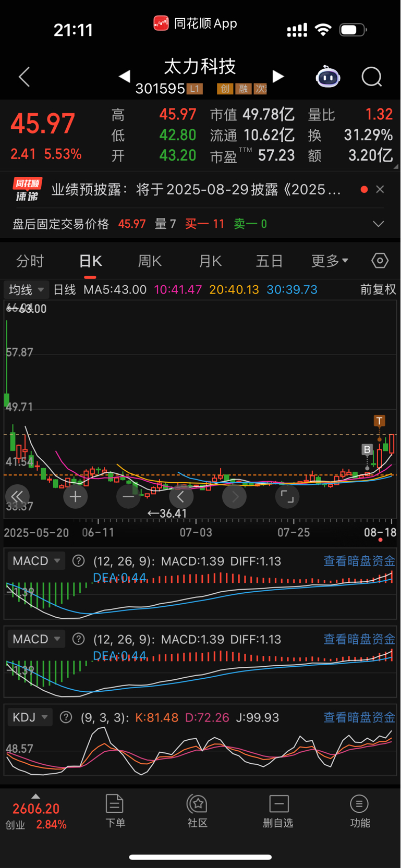The height and width of the screenshot is (868, 401).
Task: Open the KDJ indicator dropdown
Action: [30, 717]
